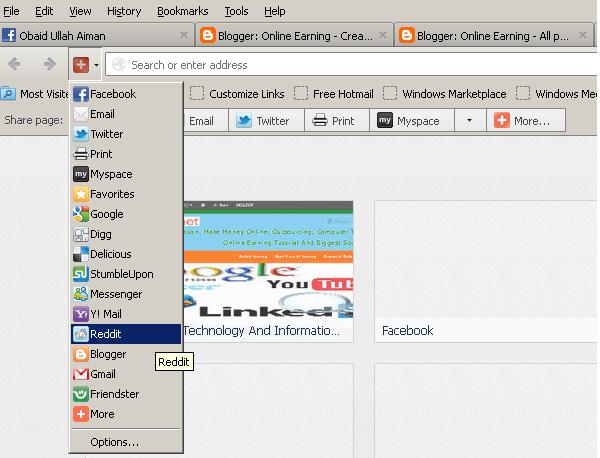Click the Facebook icon in share dropdown
The height and width of the screenshot is (458, 600).
coord(81,94)
